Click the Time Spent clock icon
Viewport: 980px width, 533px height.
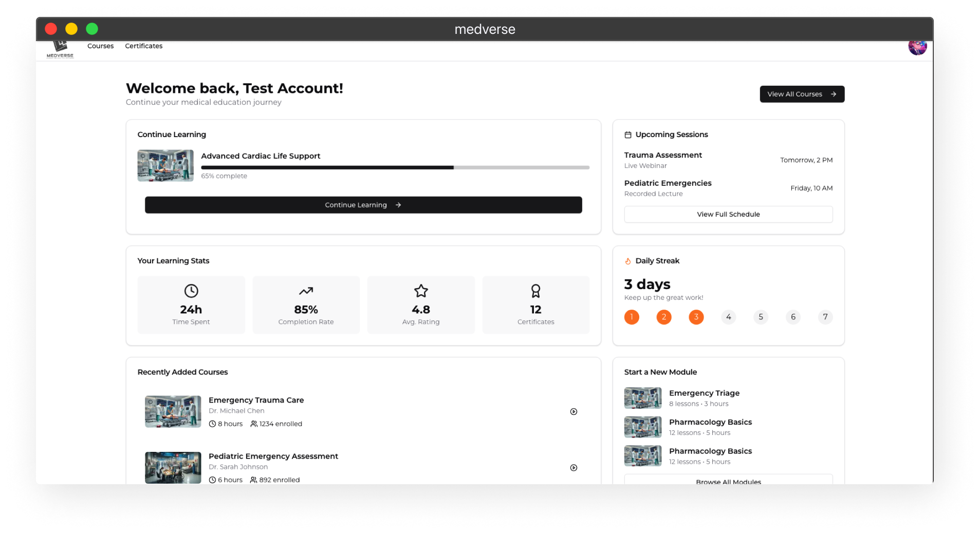pos(191,291)
